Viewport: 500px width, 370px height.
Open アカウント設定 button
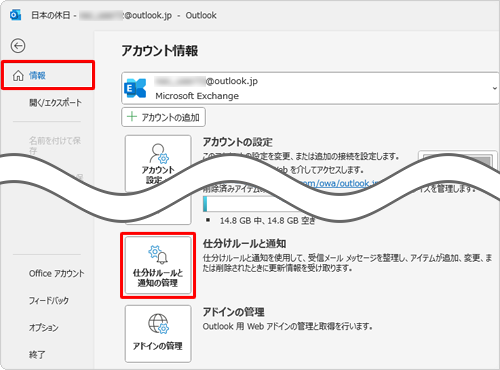tap(158, 164)
